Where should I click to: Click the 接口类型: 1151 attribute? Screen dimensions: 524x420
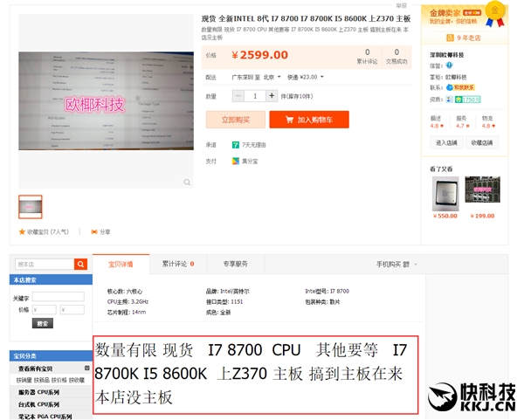[224, 302]
